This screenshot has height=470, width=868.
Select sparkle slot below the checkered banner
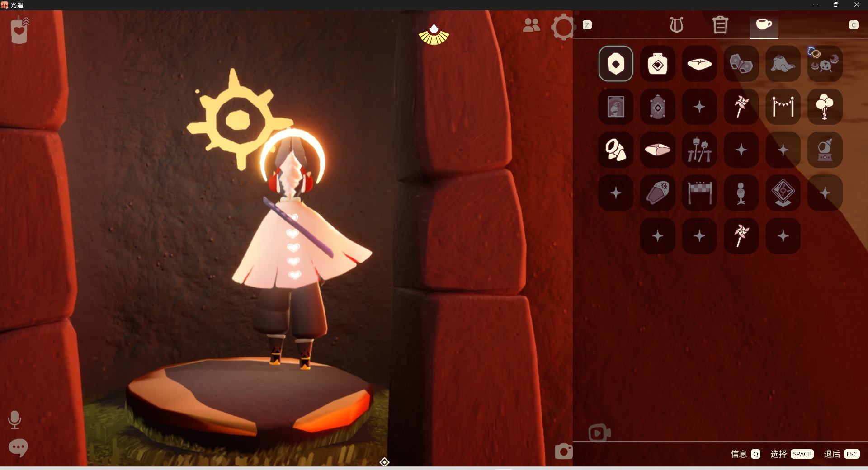pyautogui.click(x=699, y=236)
